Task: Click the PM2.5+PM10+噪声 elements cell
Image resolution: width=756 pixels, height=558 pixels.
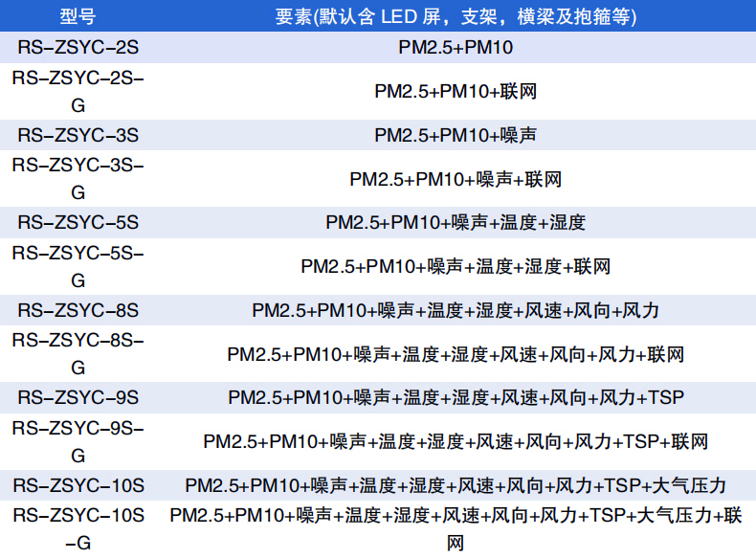Action: pos(456,135)
